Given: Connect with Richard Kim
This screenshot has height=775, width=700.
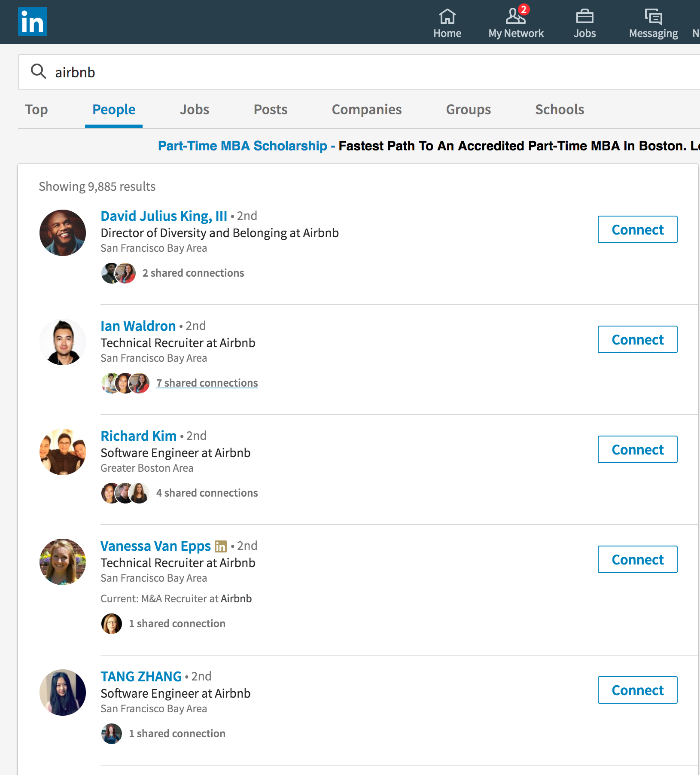Looking at the screenshot, I should [x=637, y=449].
